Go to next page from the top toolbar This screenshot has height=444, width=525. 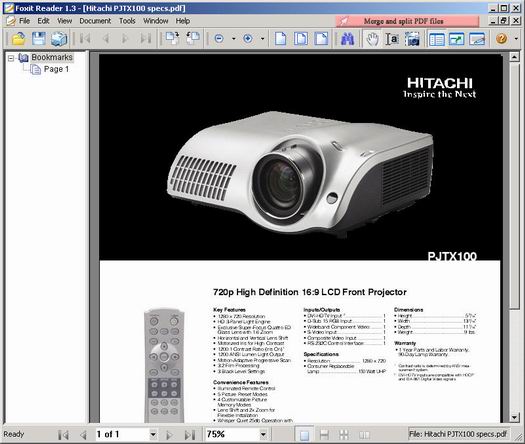pyautogui.click(x=125, y=39)
